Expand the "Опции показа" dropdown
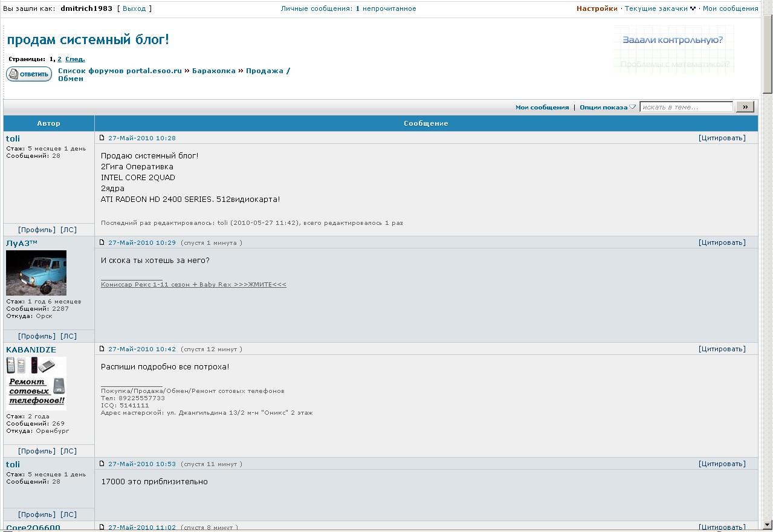Viewport: 773px width, 532px height. [x=607, y=108]
